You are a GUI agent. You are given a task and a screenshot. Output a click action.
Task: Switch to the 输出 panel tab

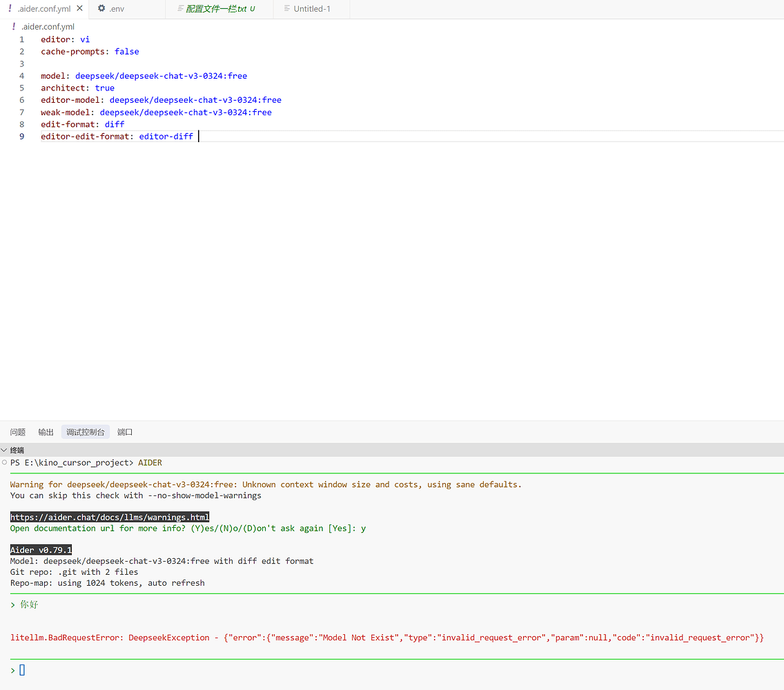click(46, 432)
